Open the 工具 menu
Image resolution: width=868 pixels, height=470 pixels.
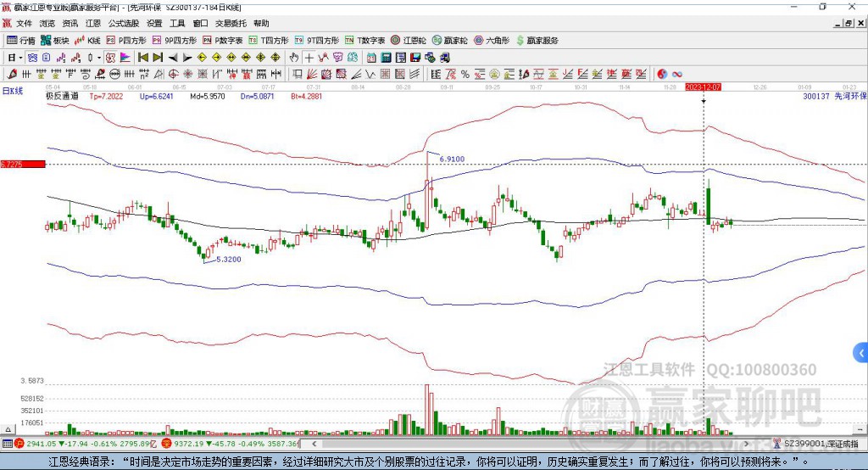click(177, 23)
